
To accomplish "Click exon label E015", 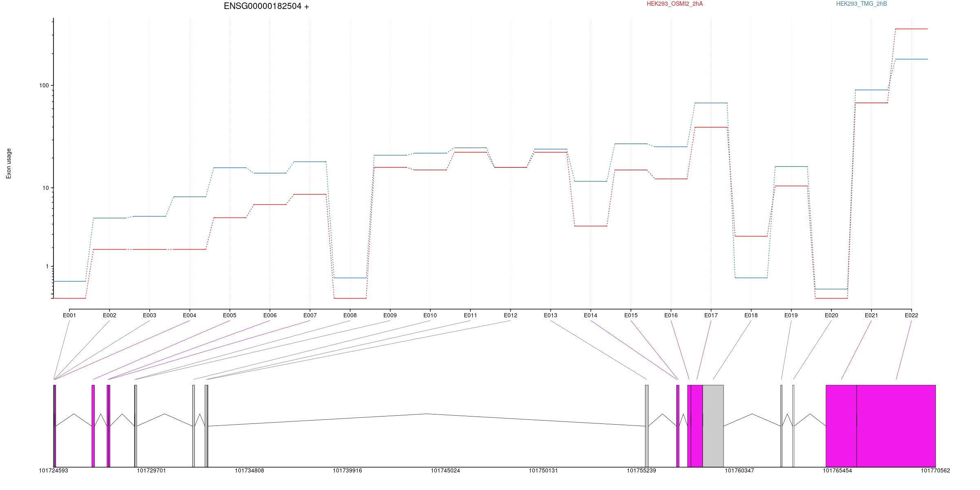I will pos(631,315).
